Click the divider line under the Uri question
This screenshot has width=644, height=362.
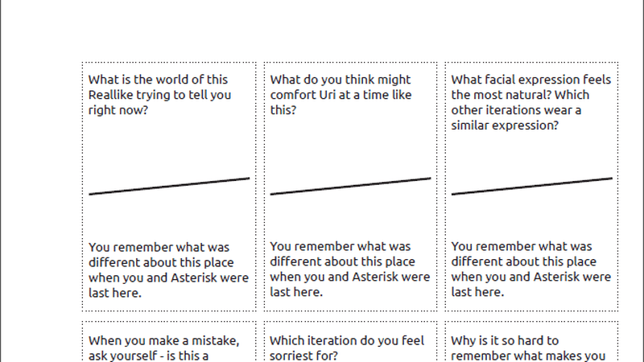(350, 186)
